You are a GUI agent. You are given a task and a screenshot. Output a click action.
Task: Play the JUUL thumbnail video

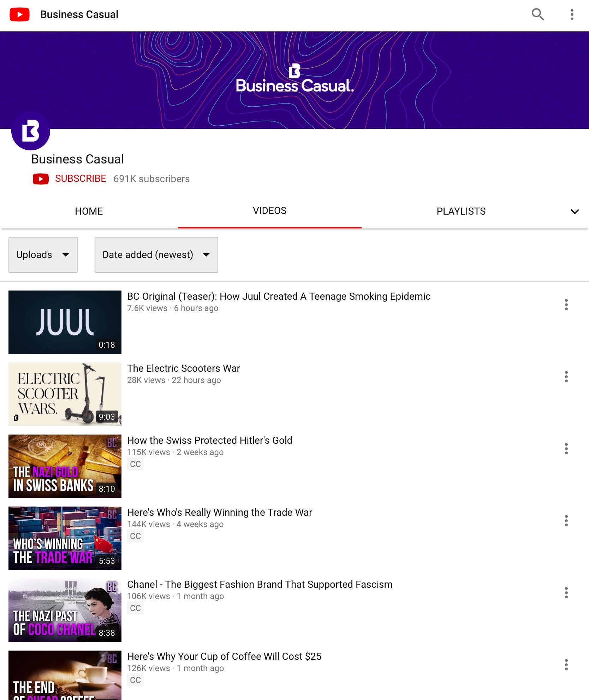[65, 322]
